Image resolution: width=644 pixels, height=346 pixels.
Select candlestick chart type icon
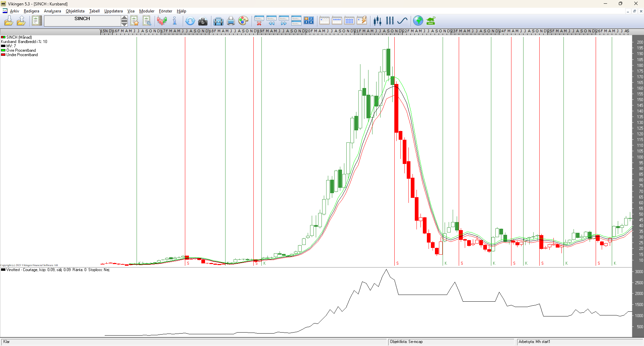[x=378, y=21]
